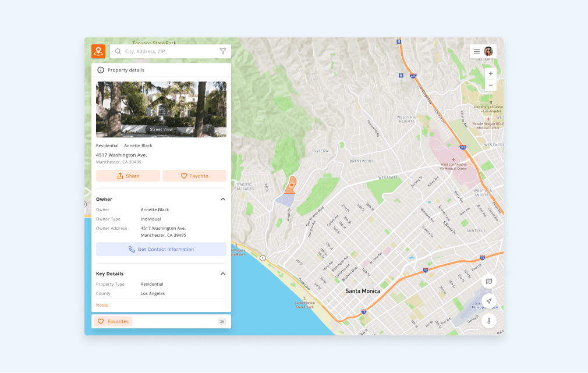
Task: Open the Favorites tab at bottom
Action: [x=113, y=322]
